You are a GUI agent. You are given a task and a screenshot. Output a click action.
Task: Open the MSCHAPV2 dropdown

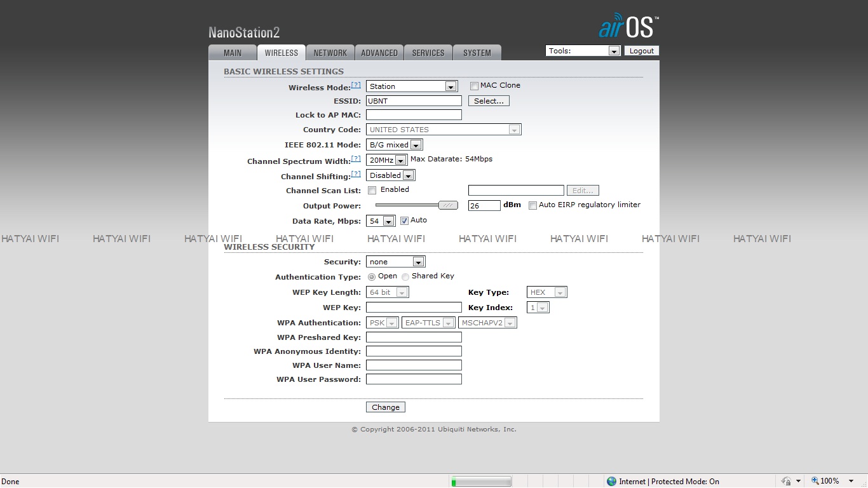(487, 323)
